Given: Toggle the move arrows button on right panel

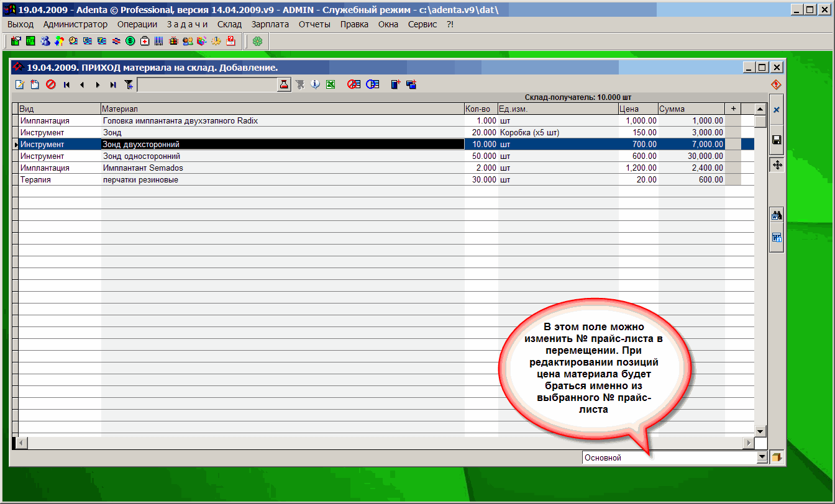Looking at the screenshot, I should pos(776,164).
